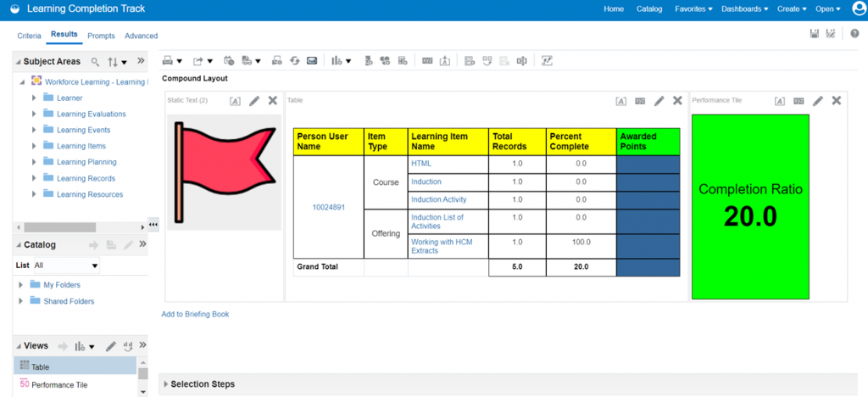Open the HTML learning item link
868x397 pixels.
(421, 164)
